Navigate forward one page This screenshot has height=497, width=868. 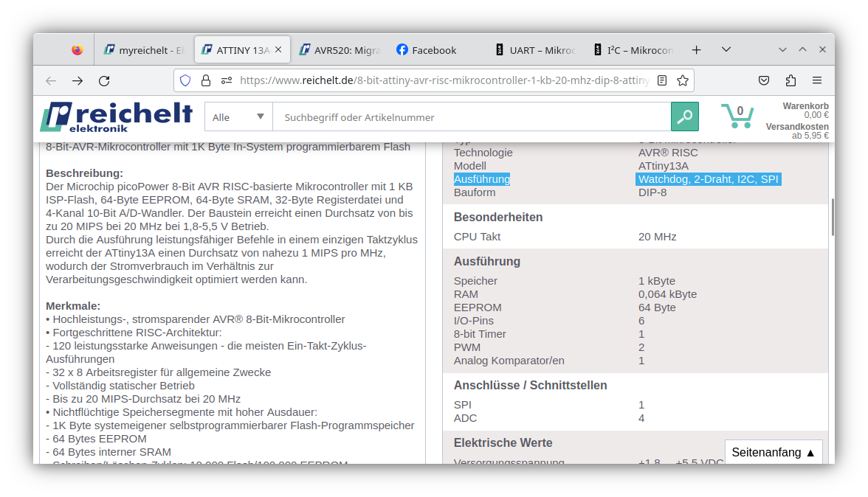77,80
